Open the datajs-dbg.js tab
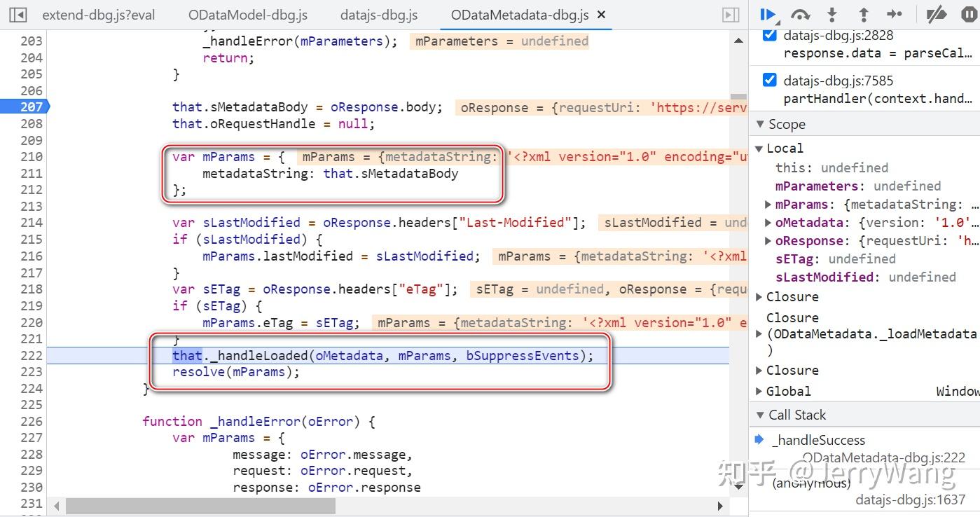 (x=379, y=15)
